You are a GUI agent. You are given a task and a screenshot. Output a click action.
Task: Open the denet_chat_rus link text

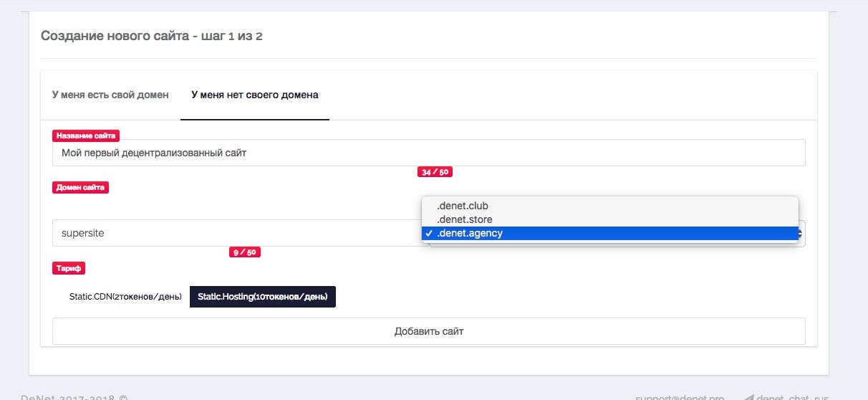pyautogui.click(x=789, y=396)
